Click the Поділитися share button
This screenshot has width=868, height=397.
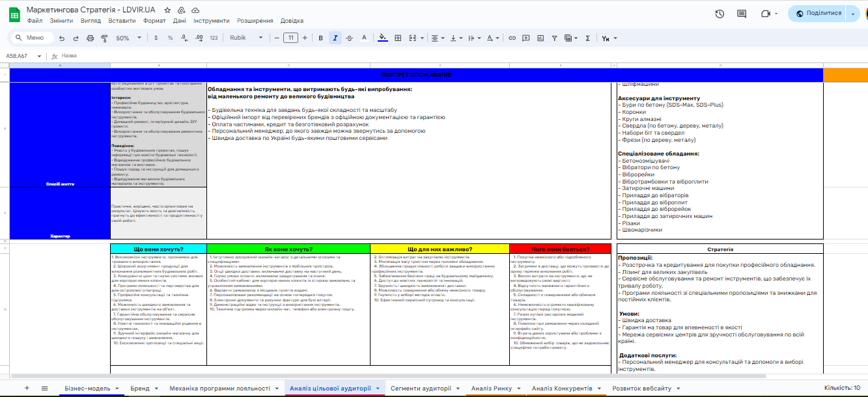816,14
